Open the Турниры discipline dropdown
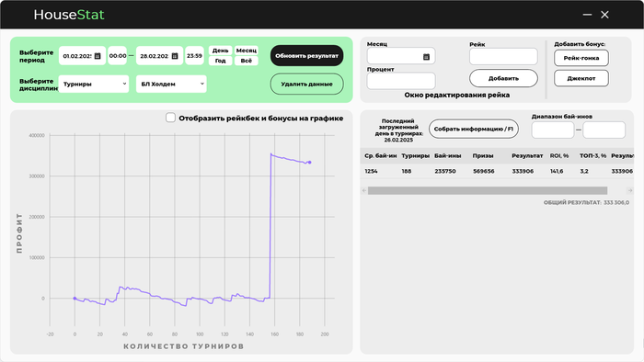The width and height of the screenshot is (644, 362). point(94,84)
